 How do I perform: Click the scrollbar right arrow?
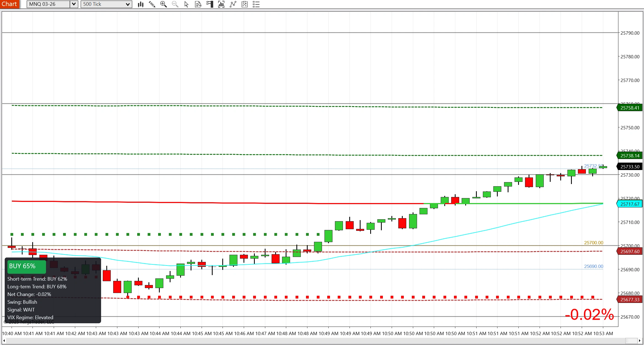640,341
